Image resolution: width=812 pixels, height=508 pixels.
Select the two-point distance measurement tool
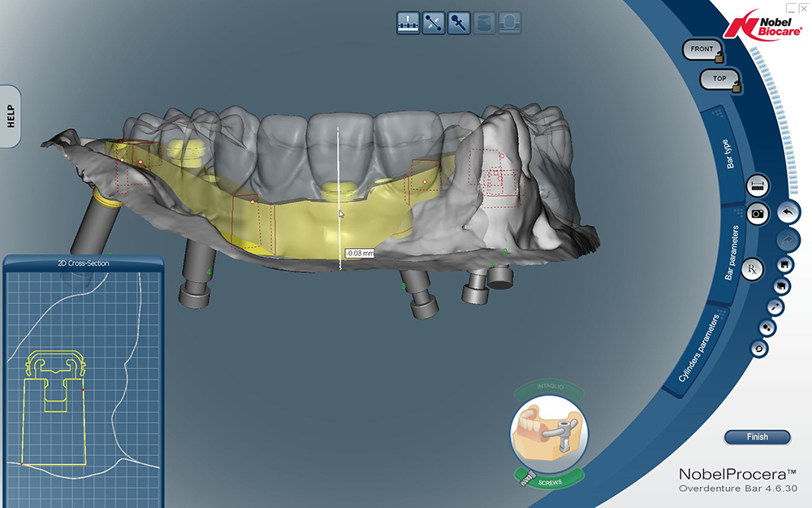(434, 23)
